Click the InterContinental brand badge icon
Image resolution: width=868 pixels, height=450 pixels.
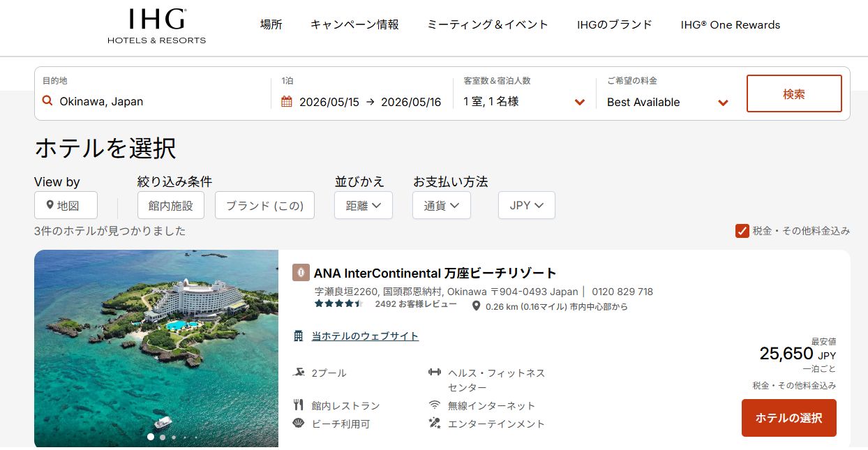(301, 273)
